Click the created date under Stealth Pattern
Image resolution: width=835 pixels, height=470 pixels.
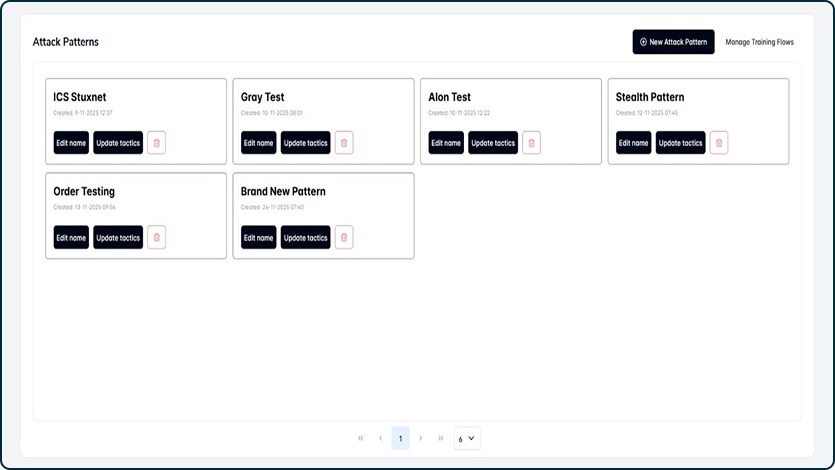pos(646,113)
